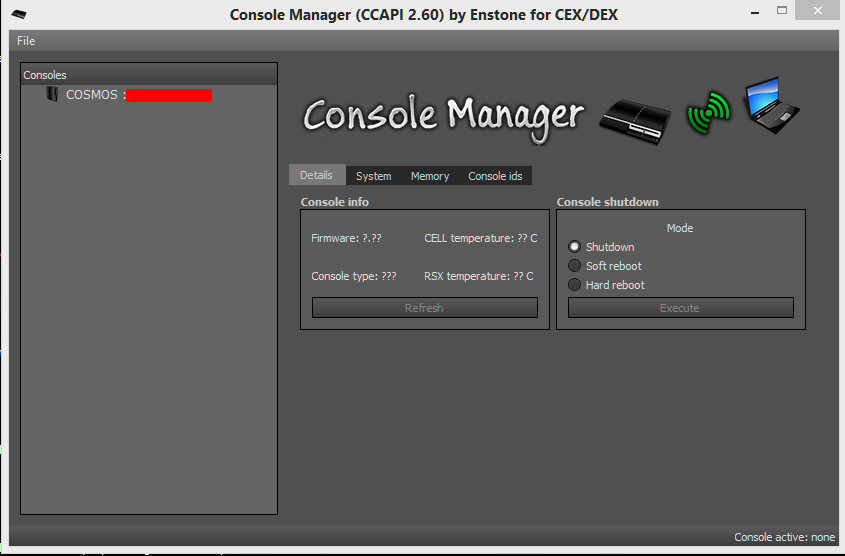
Task: Choose the Soft reboot mode
Action: point(575,266)
